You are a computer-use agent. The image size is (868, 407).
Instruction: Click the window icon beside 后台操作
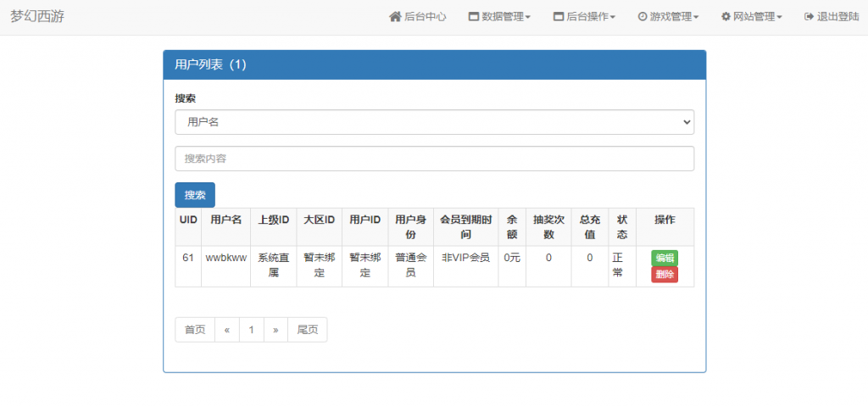558,17
